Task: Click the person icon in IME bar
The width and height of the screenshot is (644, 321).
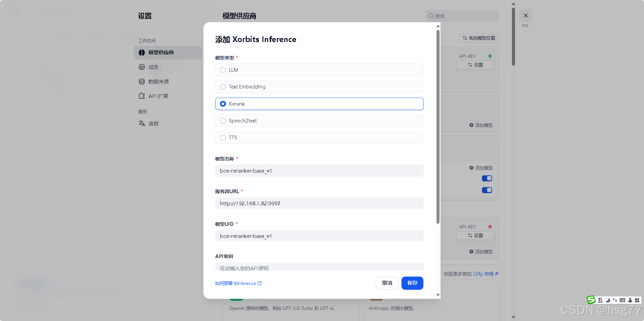Action: [x=630, y=300]
